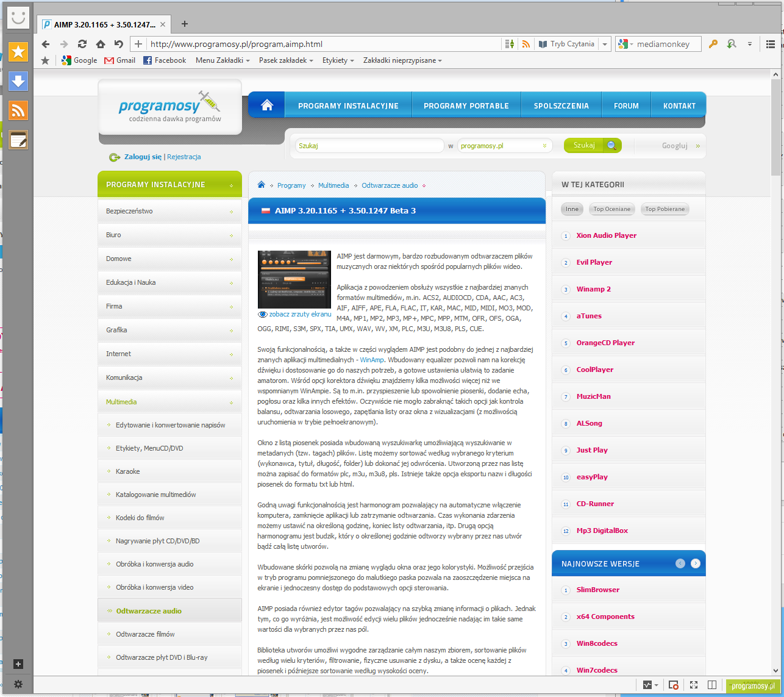Reload the page with the refresh icon

(x=82, y=44)
